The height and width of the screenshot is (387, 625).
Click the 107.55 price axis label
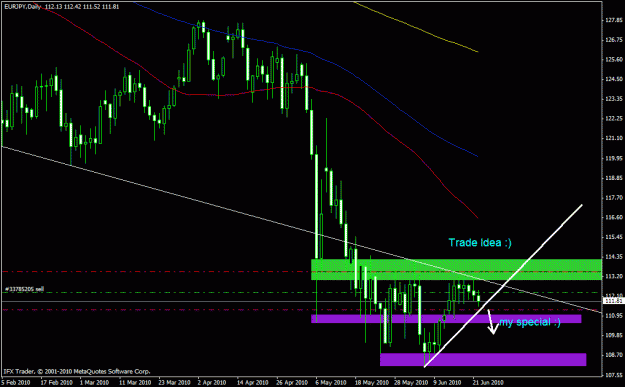click(x=614, y=375)
